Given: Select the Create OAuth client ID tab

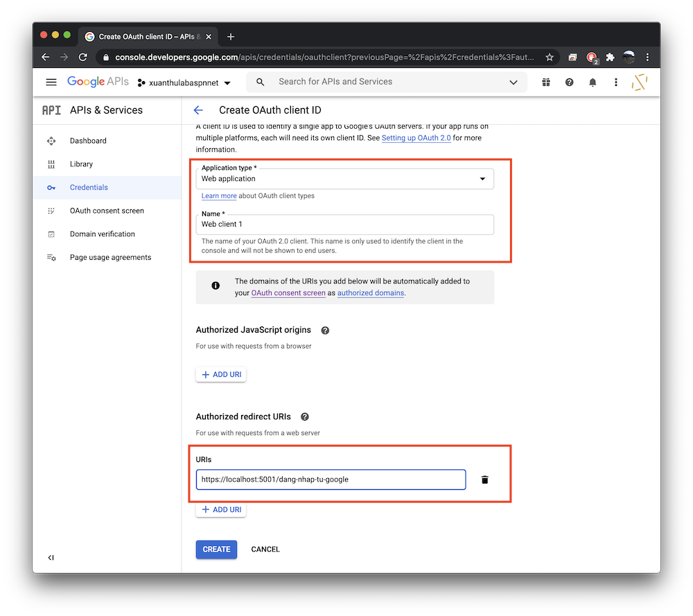Looking at the screenshot, I should pos(148,37).
